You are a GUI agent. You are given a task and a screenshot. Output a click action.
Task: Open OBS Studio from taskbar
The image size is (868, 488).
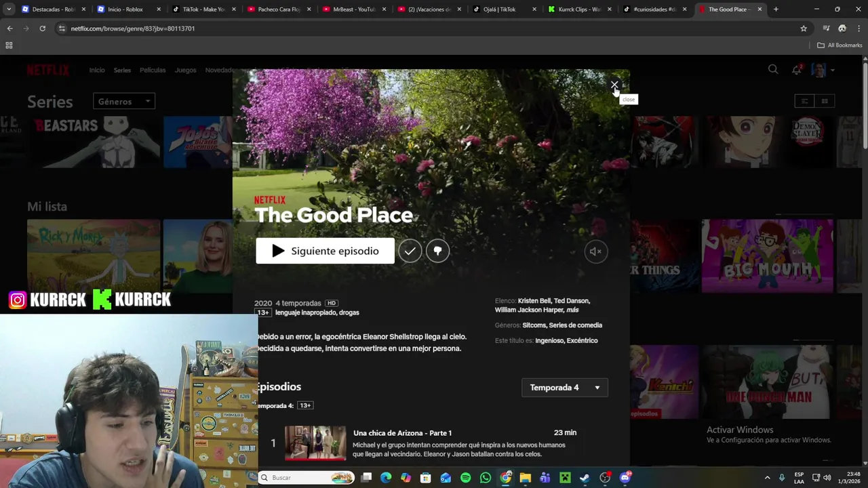tap(605, 478)
